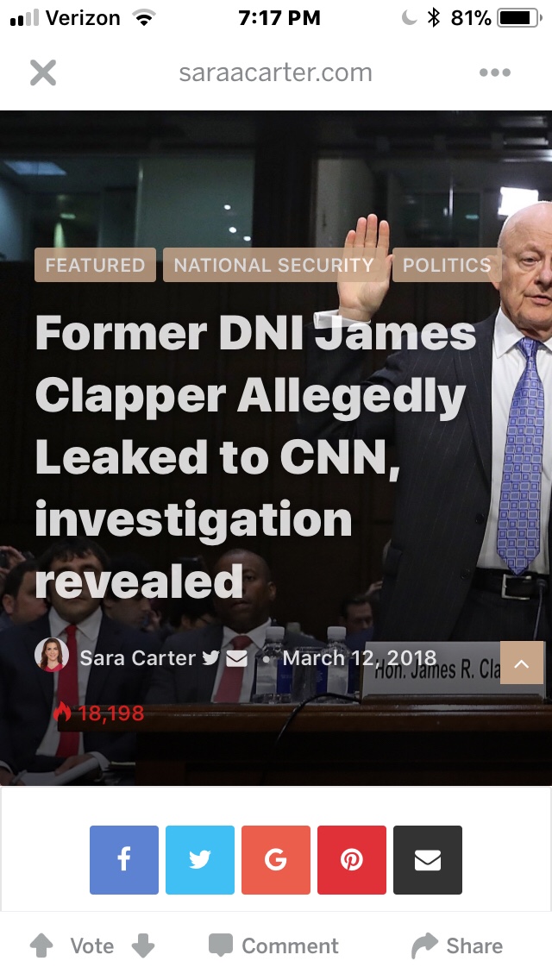The height and width of the screenshot is (980, 552).
Task: Share the article on Facebook
Action: point(124,860)
